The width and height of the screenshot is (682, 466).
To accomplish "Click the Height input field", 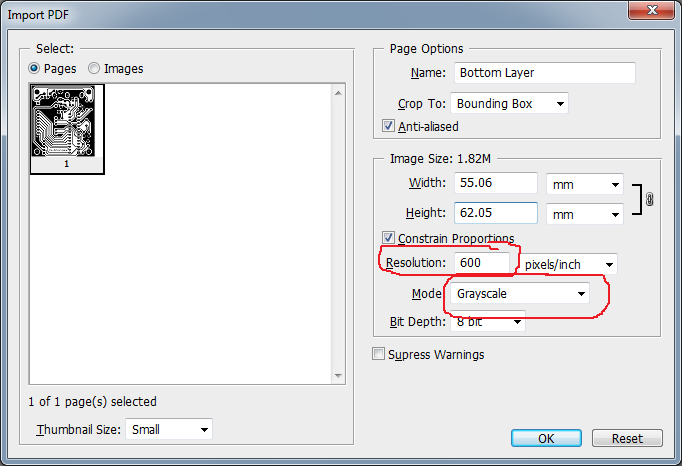I will tap(496, 213).
